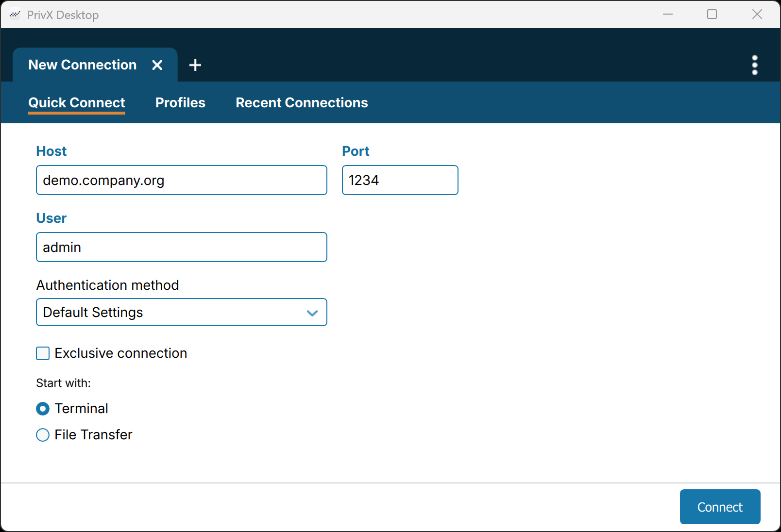Image resolution: width=781 pixels, height=532 pixels.
Task: Open the Authentication method dropdown chevron
Action: click(x=312, y=313)
